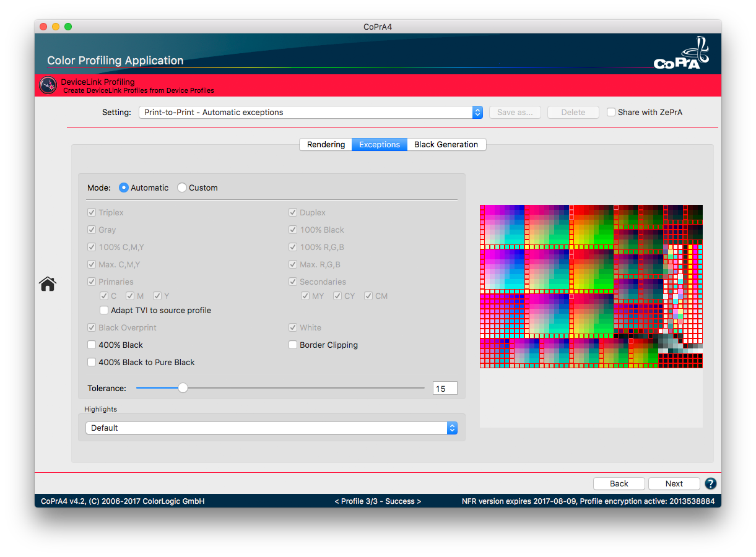Toggle the Secondaries checkbox
Viewport: 756px width, 557px height.
click(293, 282)
